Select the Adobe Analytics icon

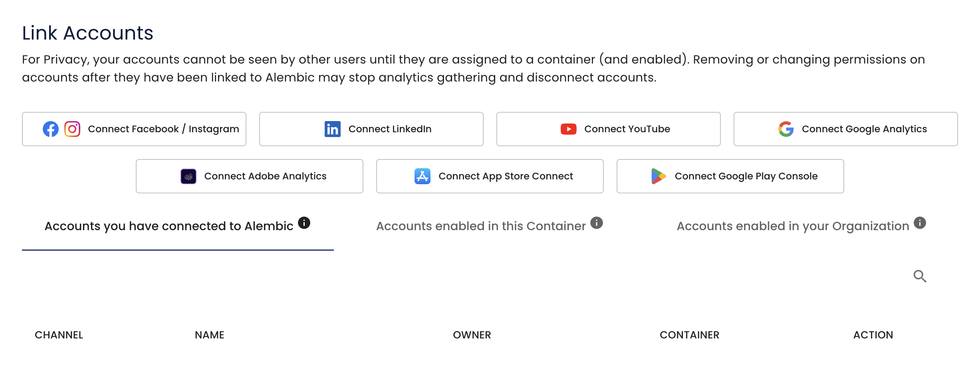coord(188,176)
